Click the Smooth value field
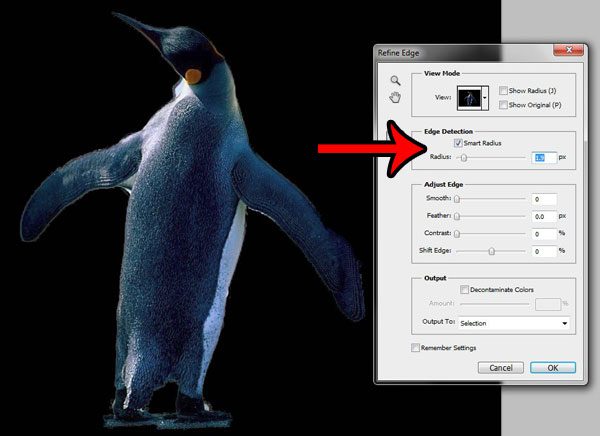 (x=545, y=199)
